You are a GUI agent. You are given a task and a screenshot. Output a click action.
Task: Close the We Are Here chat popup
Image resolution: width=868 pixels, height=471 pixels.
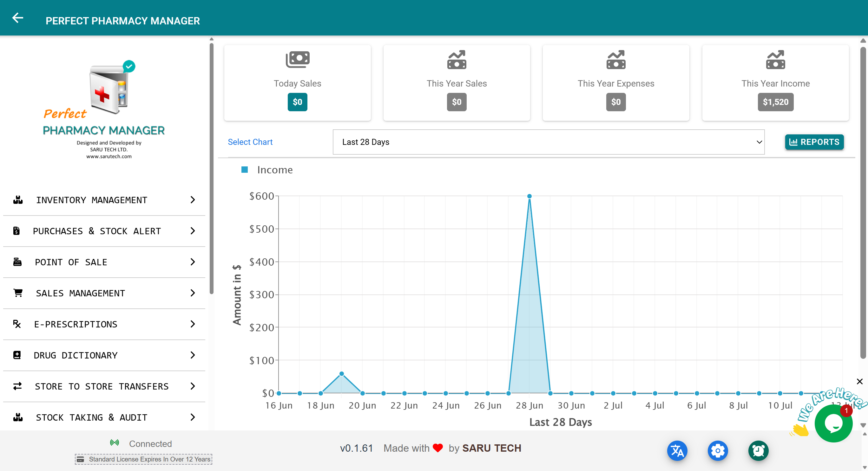click(x=859, y=381)
